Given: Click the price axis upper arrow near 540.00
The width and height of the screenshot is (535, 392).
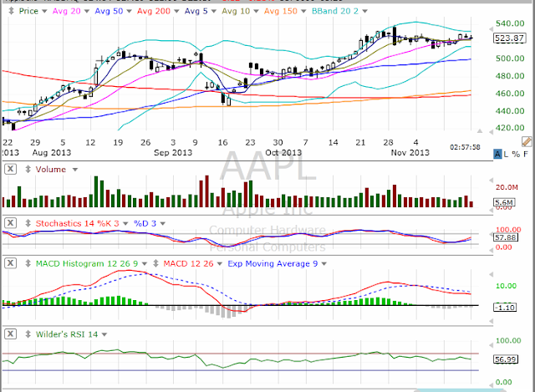Looking at the screenshot, I should (492, 29).
